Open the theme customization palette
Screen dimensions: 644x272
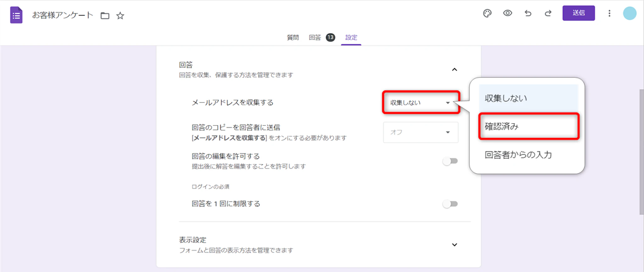tap(487, 13)
